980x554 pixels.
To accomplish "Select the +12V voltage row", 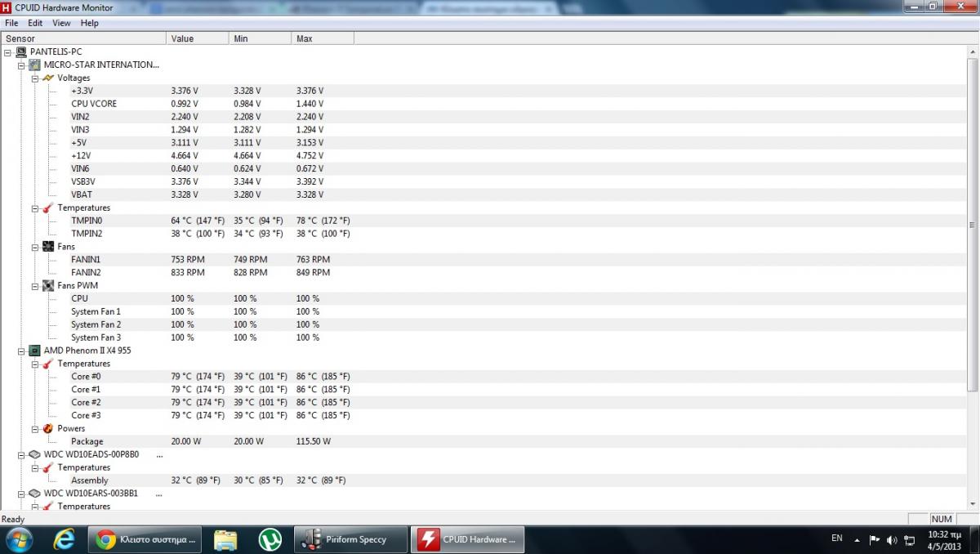I will point(483,155).
